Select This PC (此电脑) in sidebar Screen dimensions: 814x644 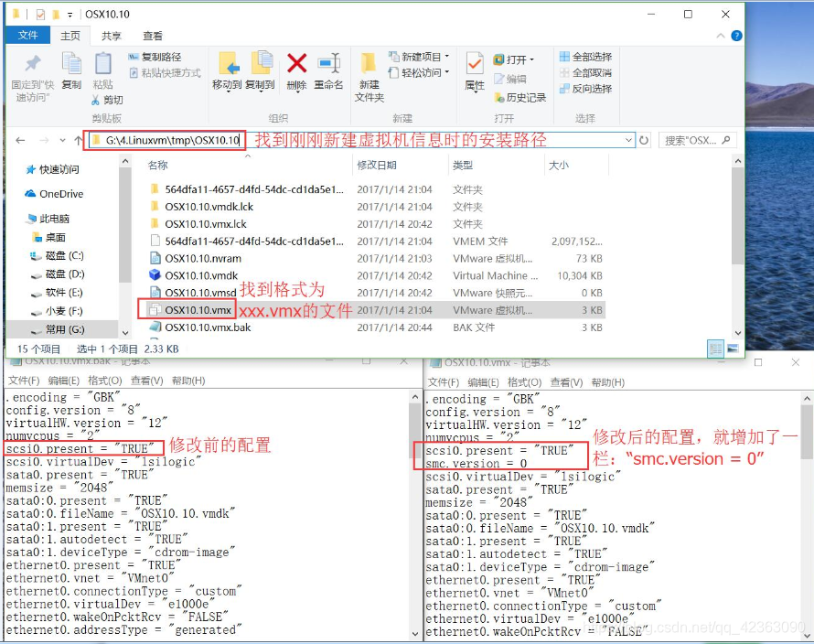[48, 219]
